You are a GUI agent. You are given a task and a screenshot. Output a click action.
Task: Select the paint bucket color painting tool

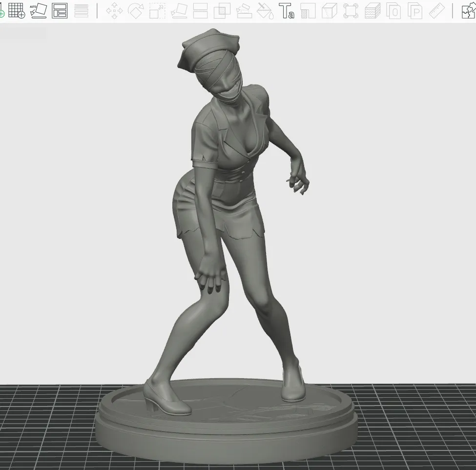point(265,11)
